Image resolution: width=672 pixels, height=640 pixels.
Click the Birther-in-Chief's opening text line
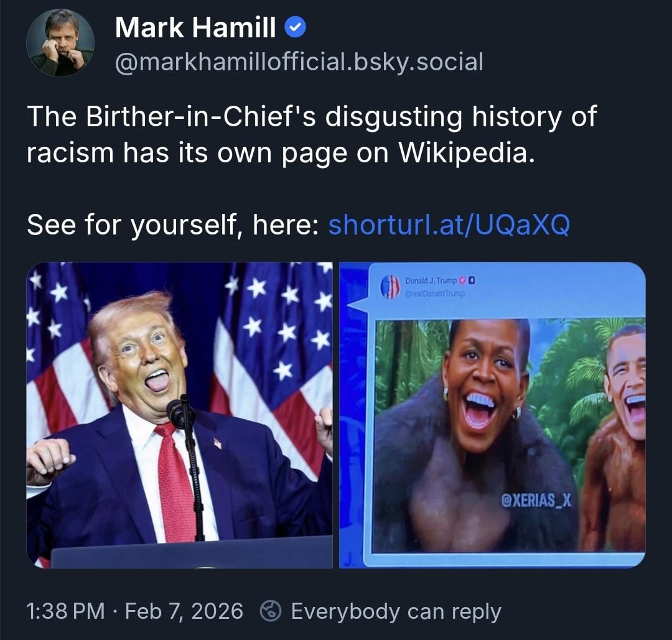coord(312,116)
